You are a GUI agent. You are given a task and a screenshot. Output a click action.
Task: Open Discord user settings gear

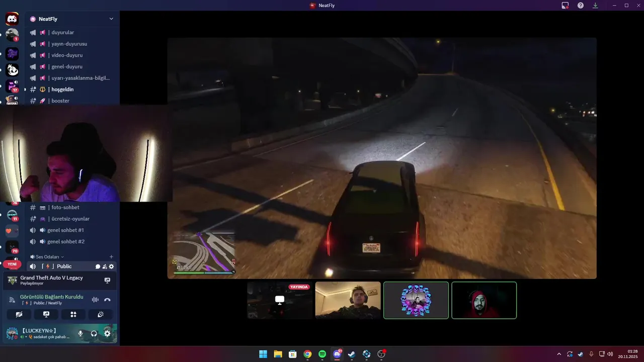coord(107,333)
